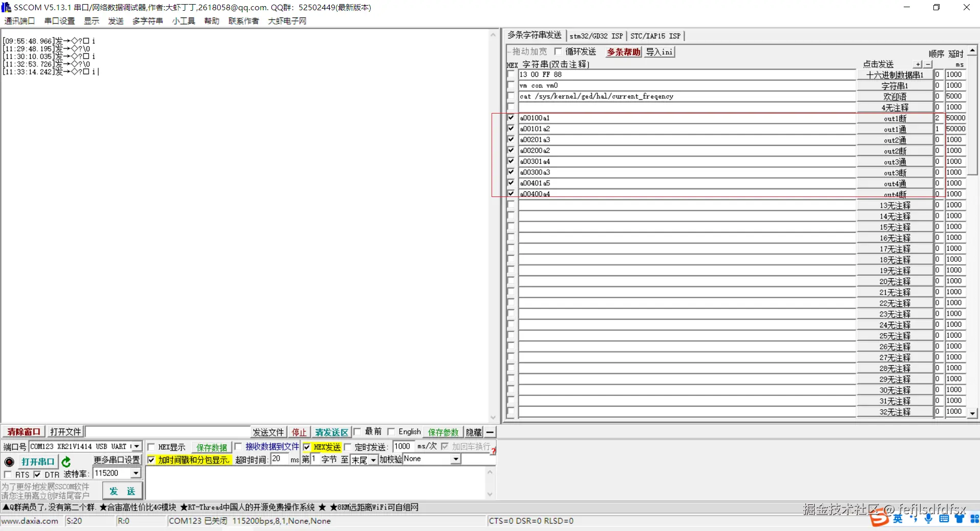
Task: Open the 显示 menu
Action: 92,21
